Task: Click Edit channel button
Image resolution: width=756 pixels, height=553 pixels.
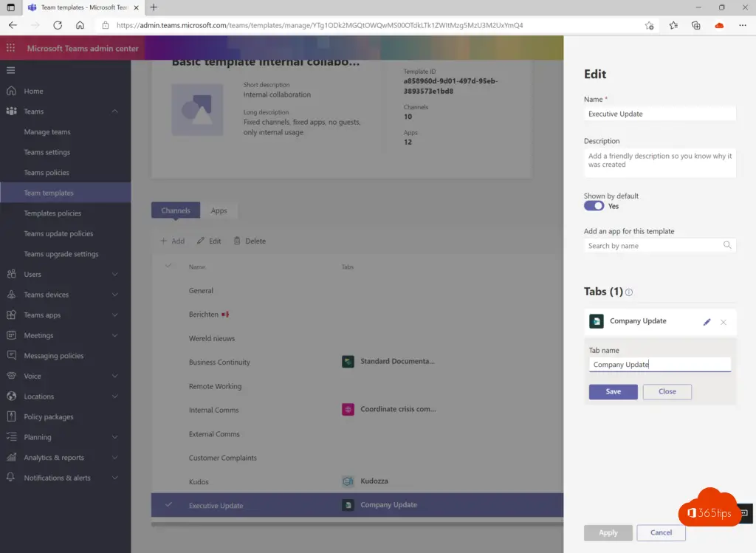Action: coord(209,241)
